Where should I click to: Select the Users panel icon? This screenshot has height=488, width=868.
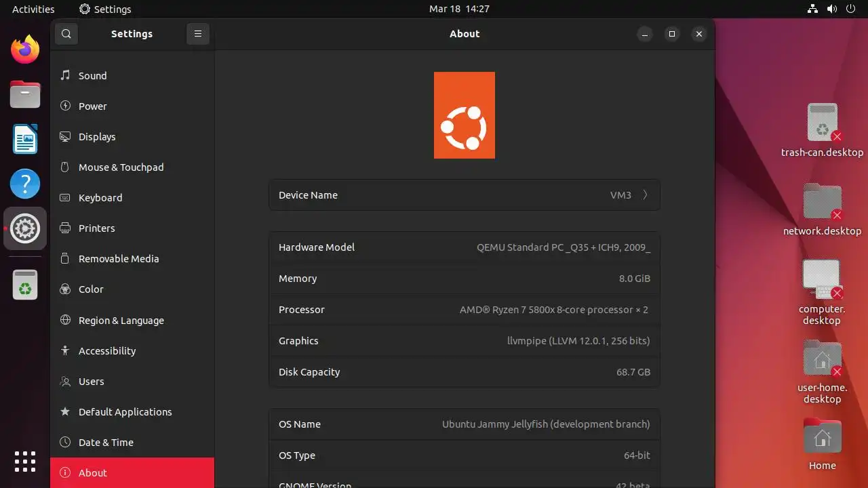(x=65, y=381)
